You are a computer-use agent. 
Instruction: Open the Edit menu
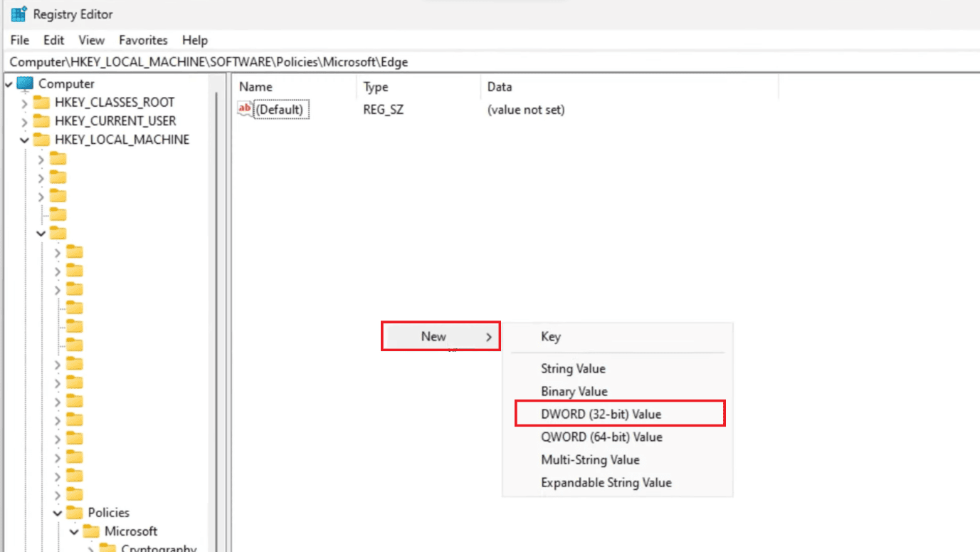pos(53,40)
